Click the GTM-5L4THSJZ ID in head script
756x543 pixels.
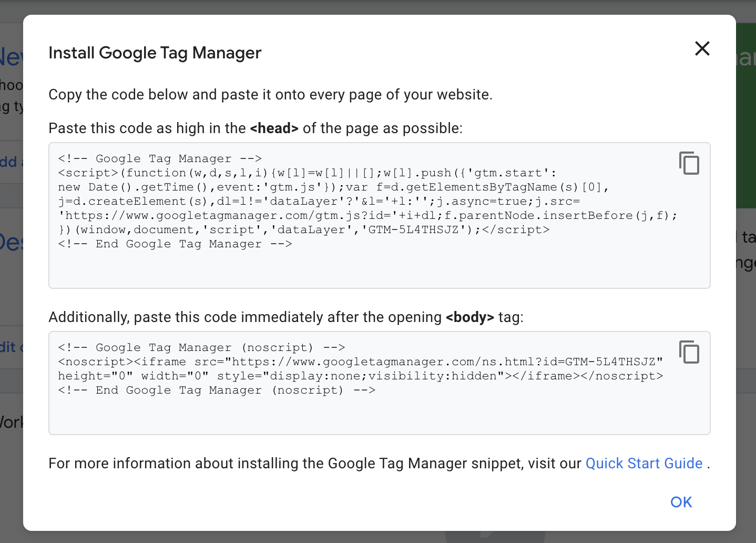pyautogui.click(x=413, y=230)
